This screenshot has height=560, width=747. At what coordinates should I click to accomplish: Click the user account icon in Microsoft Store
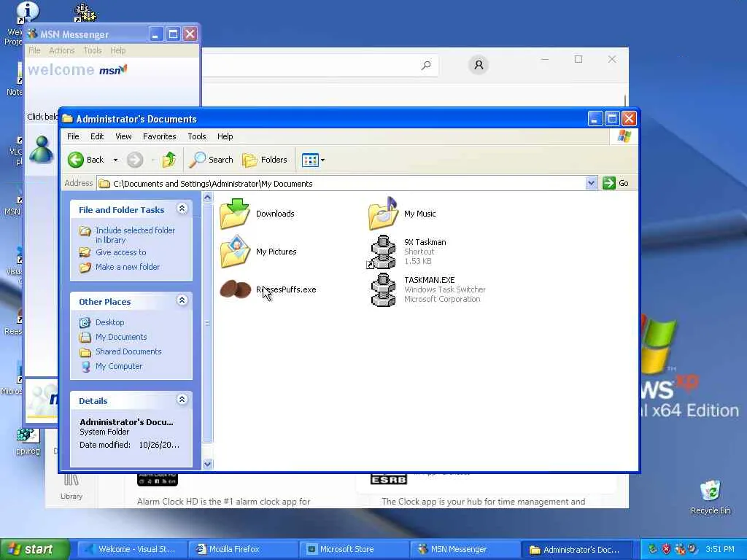point(479,65)
